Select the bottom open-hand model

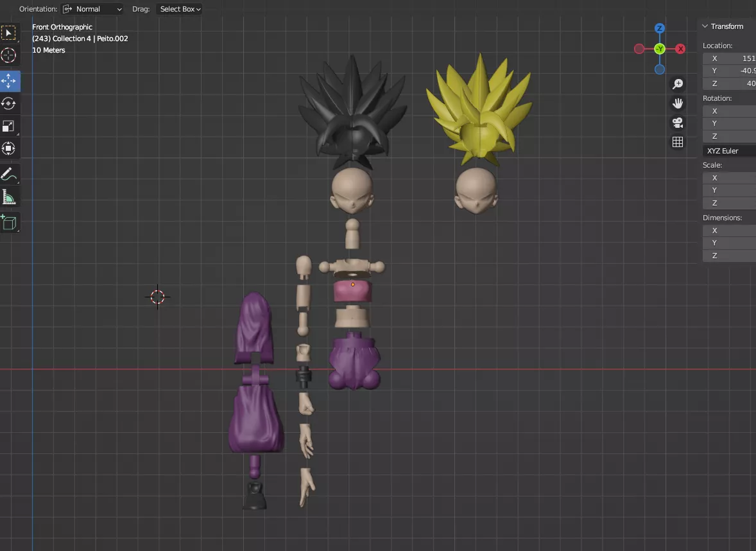coord(307,487)
